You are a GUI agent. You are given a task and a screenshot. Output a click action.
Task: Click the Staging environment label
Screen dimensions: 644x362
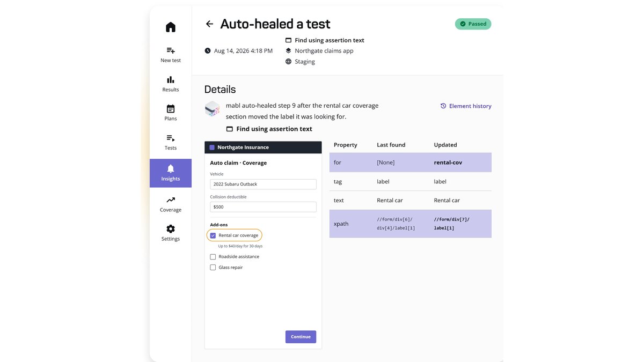[x=305, y=62]
